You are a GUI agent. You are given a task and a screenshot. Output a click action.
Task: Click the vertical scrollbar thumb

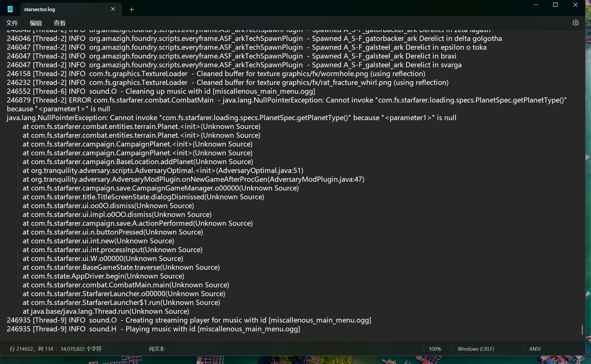(582, 330)
